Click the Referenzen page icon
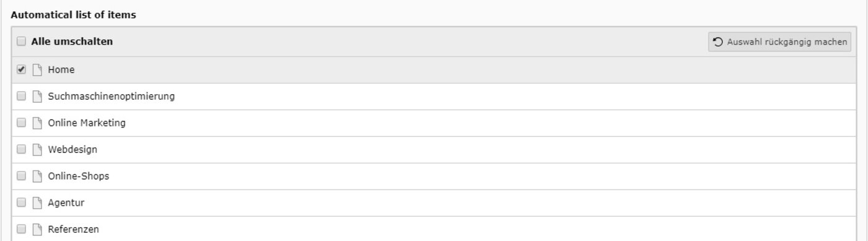The width and height of the screenshot is (868, 241). click(37, 230)
